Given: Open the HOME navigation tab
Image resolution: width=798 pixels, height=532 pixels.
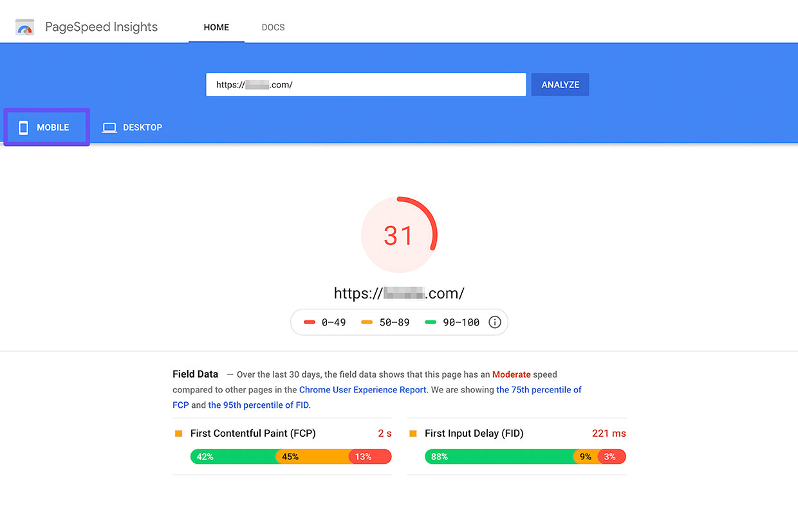Looking at the screenshot, I should tap(216, 28).
